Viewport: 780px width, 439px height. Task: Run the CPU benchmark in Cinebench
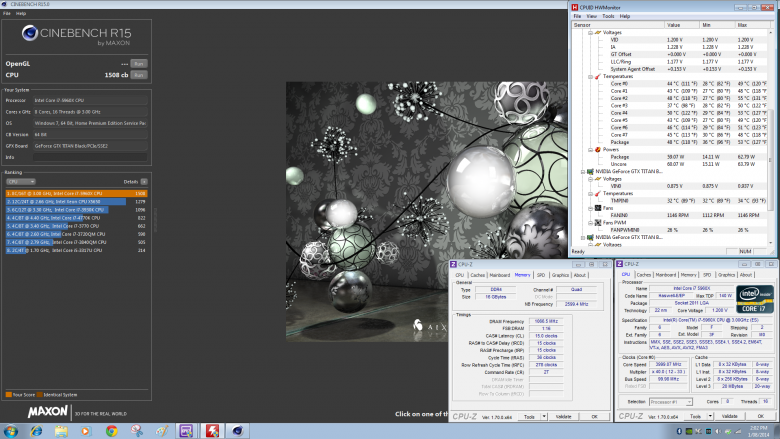tap(139, 75)
